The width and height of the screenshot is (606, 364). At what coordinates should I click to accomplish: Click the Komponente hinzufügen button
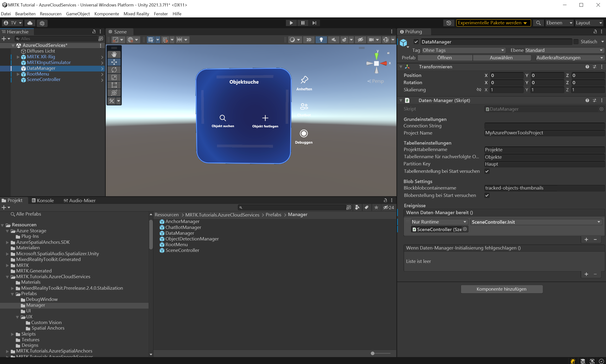[502, 289]
